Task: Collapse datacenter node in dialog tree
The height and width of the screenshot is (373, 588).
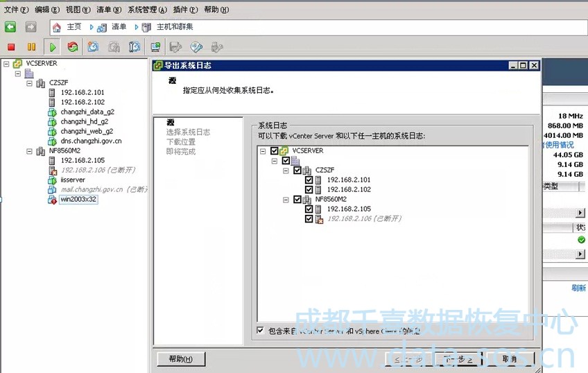Action: point(275,161)
